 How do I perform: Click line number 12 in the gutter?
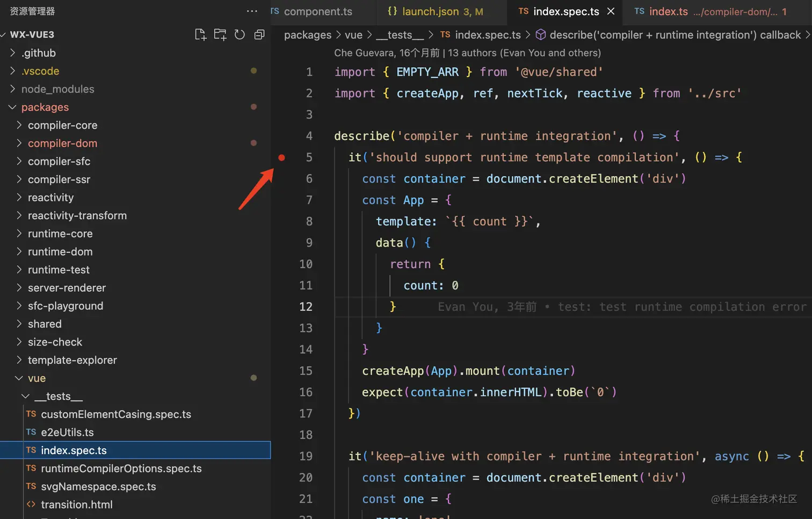pyautogui.click(x=306, y=307)
